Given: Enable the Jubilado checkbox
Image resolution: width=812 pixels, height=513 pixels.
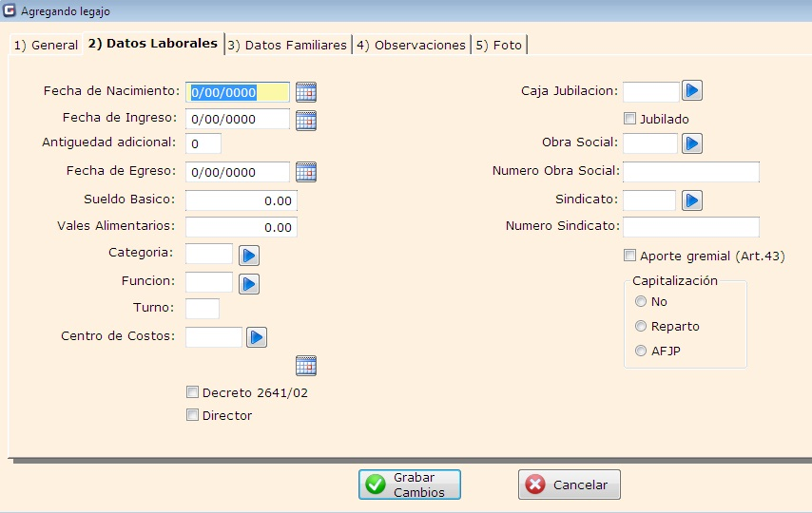Looking at the screenshot, I should coord(629,119).
